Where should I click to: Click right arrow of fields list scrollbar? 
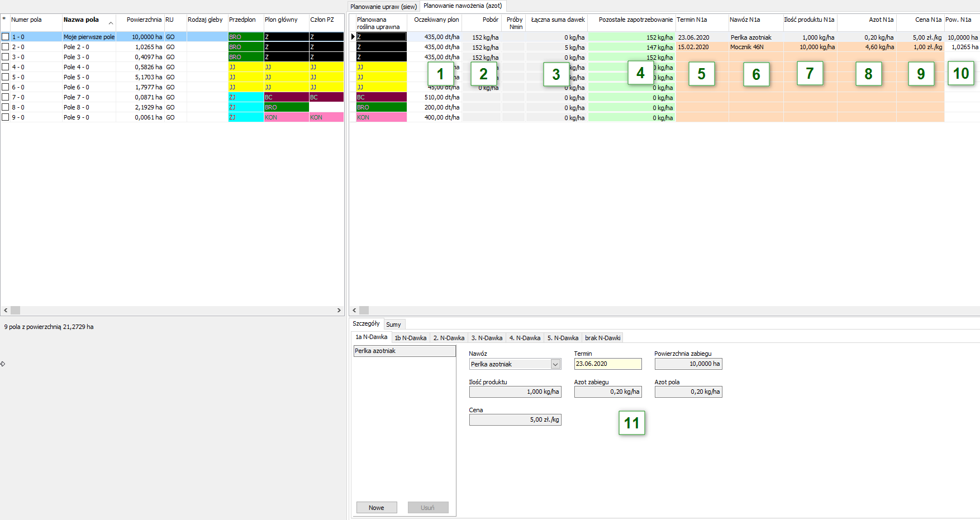click(x=339, y=310)
